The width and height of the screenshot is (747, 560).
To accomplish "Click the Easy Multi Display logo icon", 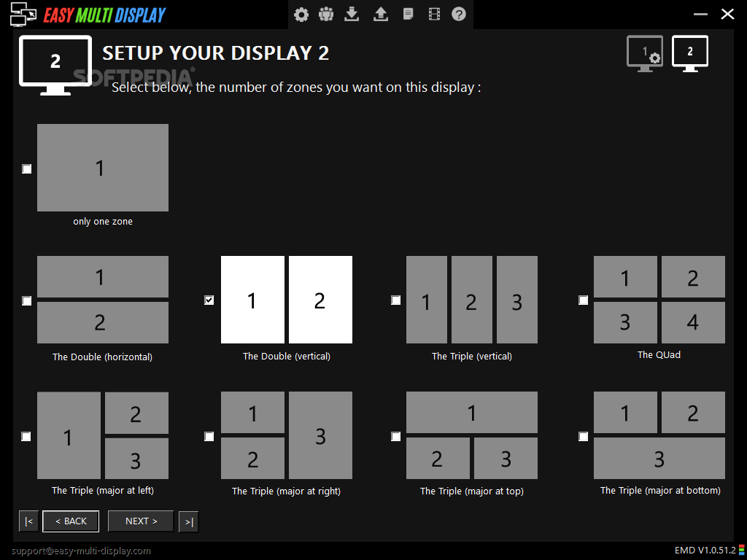I will tap(23, 15).
